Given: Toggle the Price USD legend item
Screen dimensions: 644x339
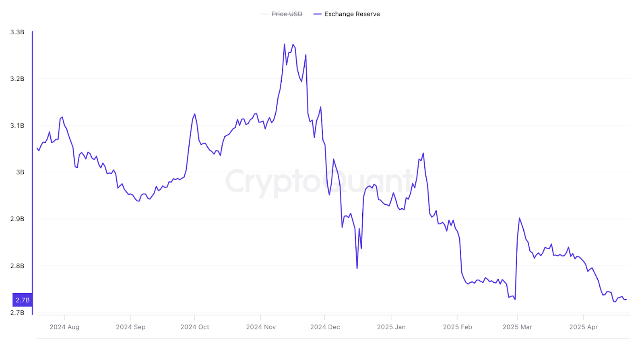Looking at the screenshot, I should pos(287,14).
